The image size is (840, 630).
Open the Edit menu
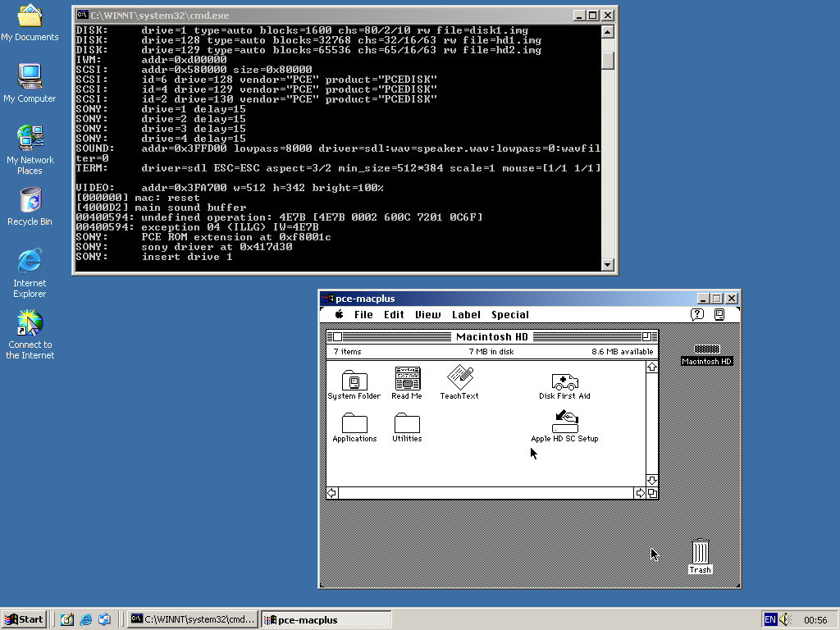point(394,314)
